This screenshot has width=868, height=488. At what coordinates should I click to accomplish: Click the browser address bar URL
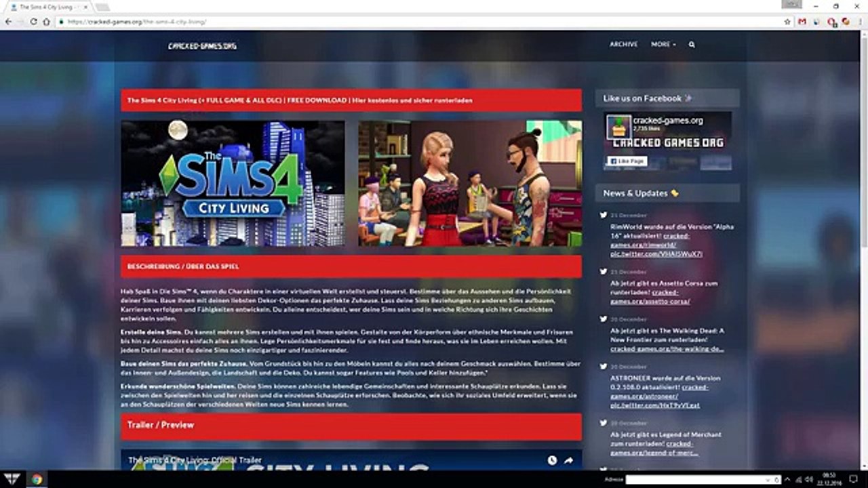point(136,22)
